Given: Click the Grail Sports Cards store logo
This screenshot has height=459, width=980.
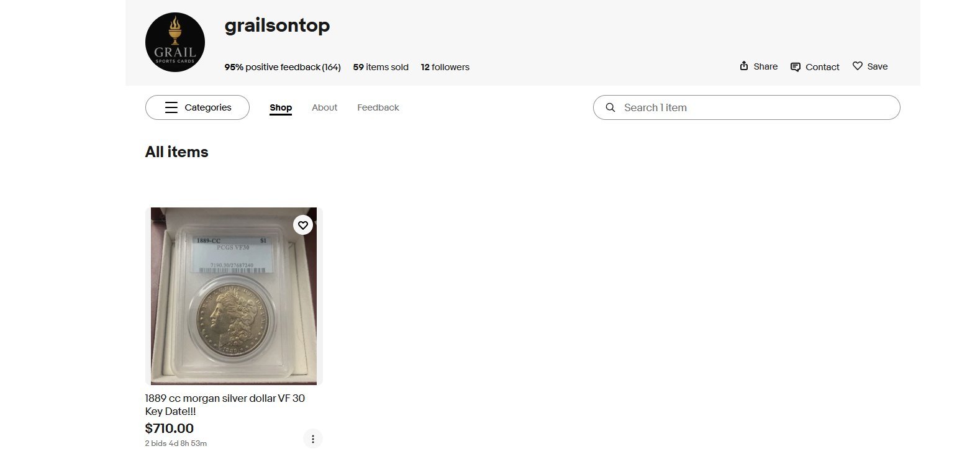Looking at the screenshot, I should pyautogui.click(x=175, y=42).
